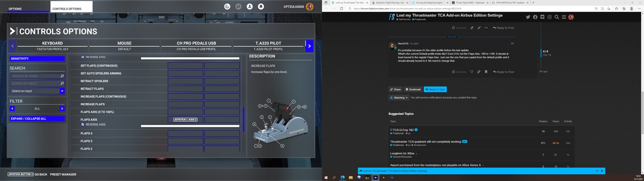644x181 pixels.
Task: Click the Facebook icon in forum header
Action: pyautogui.click(x=535, y=17)
